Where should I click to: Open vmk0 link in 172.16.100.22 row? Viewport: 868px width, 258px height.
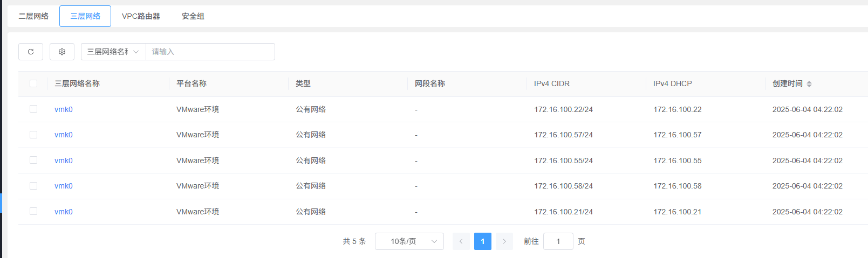pyautogui.click(x=64, y=109)
